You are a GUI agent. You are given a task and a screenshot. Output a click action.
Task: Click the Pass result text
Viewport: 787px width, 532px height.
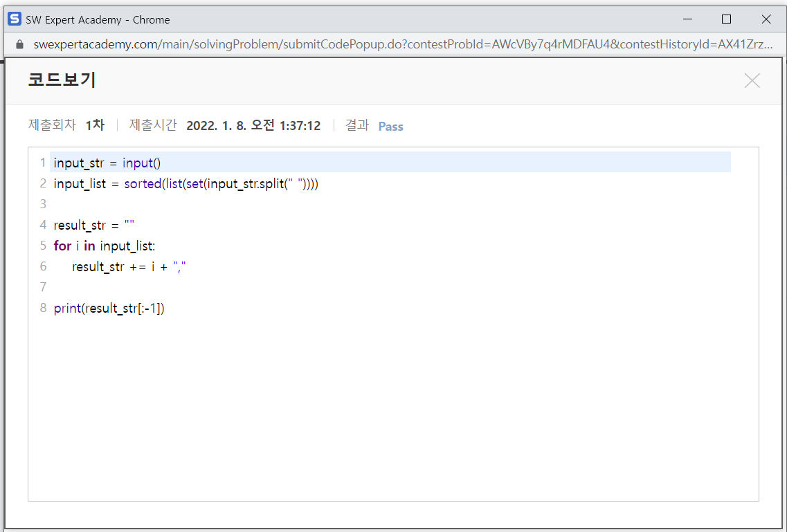click(x=390, y=127)
